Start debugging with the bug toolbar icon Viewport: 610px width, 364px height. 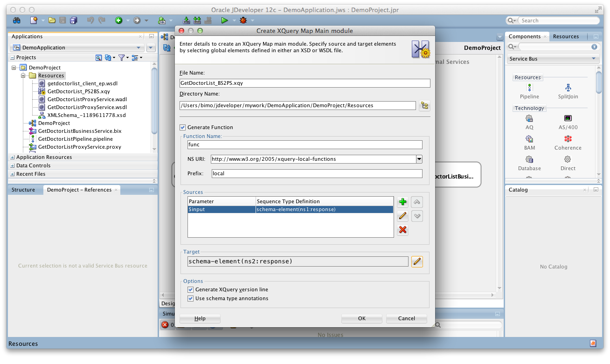click(x=242, y=20)
